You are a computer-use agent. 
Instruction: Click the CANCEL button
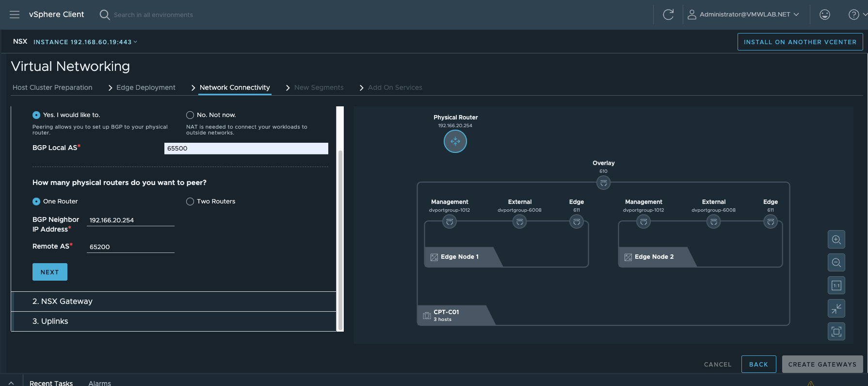717,364
